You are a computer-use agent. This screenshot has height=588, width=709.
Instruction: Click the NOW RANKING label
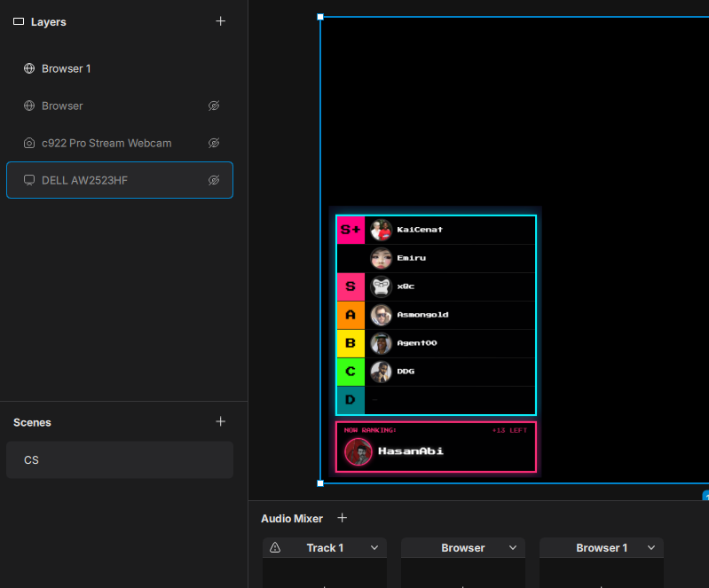tap(370, 430)
